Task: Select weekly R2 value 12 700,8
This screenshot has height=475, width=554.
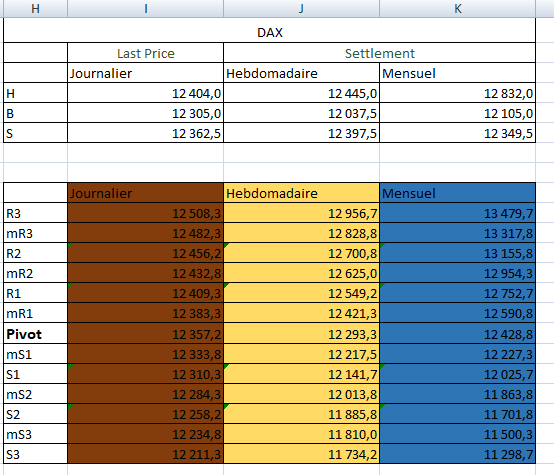Action: click(301, 253)
